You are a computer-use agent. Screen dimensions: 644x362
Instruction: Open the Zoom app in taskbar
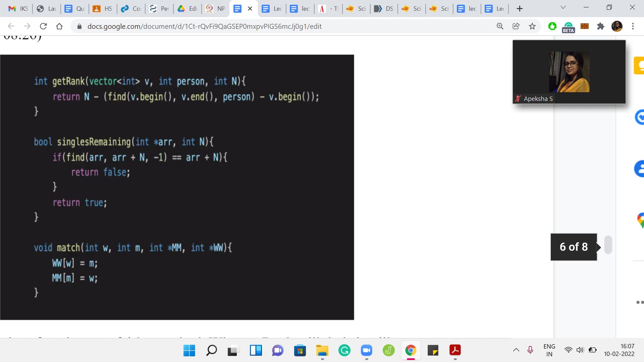[366, 351]
